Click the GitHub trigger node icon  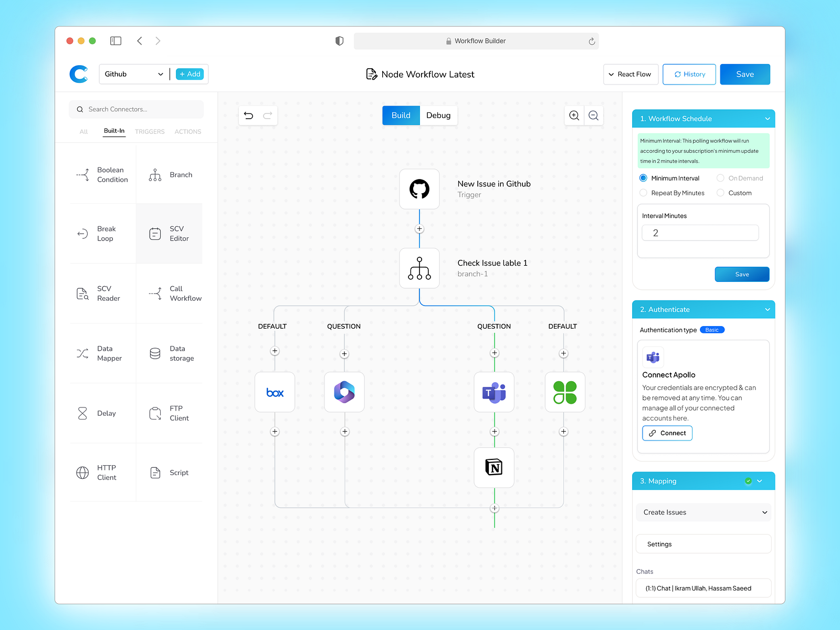pyautogui.click(x=419, y=189)
